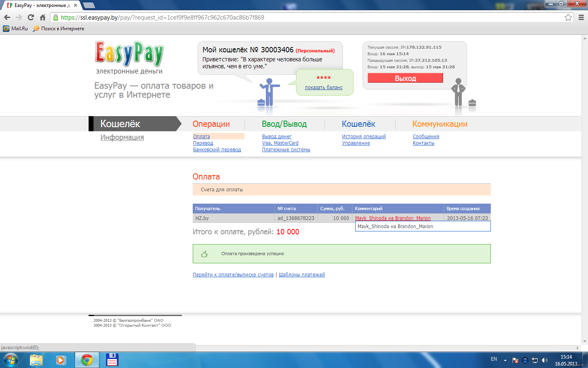Click the taskbar clock 15:14
Image resolution: width=588 pixels, height=368 pixels.
[566, 357]
